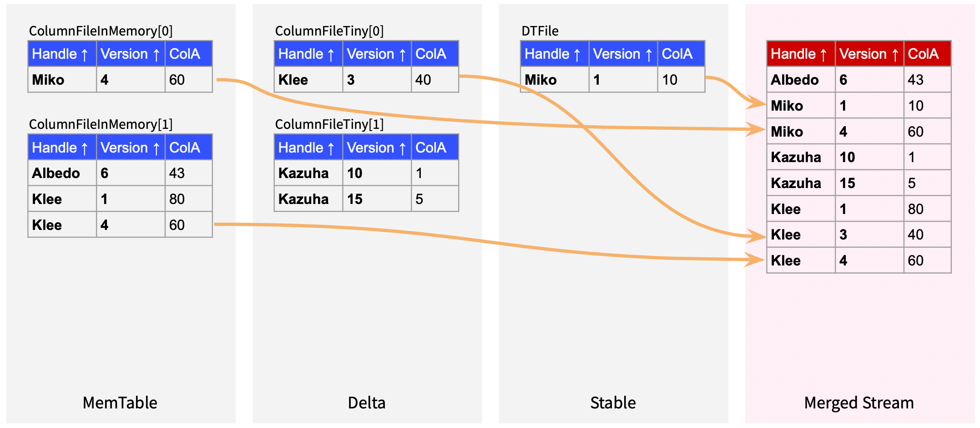Click the ColA header in ColumnFileTiny[1] table
The height and width of the screenshot is (428, 980).
click(431, 148)
